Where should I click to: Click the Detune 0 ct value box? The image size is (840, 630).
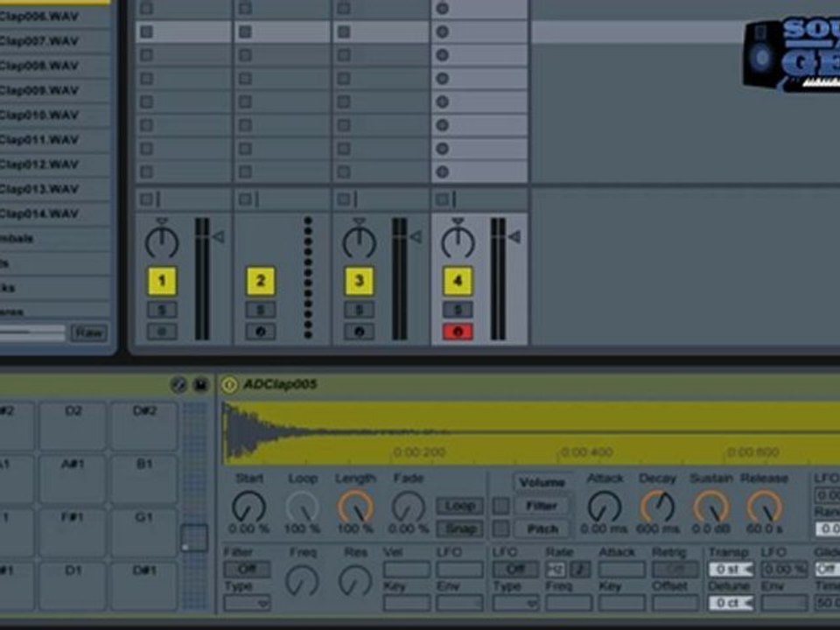pos(731,603)
